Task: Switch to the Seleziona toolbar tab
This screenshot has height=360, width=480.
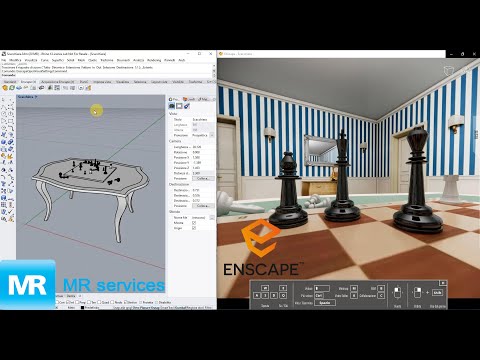Action: [x=140, y=82]
